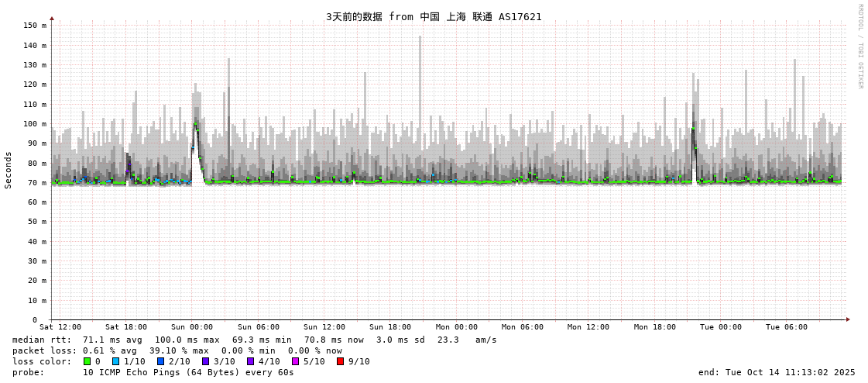Click the median rtt statistics line
This screenshot has width=868, height=383.
(x=254, y=340)
